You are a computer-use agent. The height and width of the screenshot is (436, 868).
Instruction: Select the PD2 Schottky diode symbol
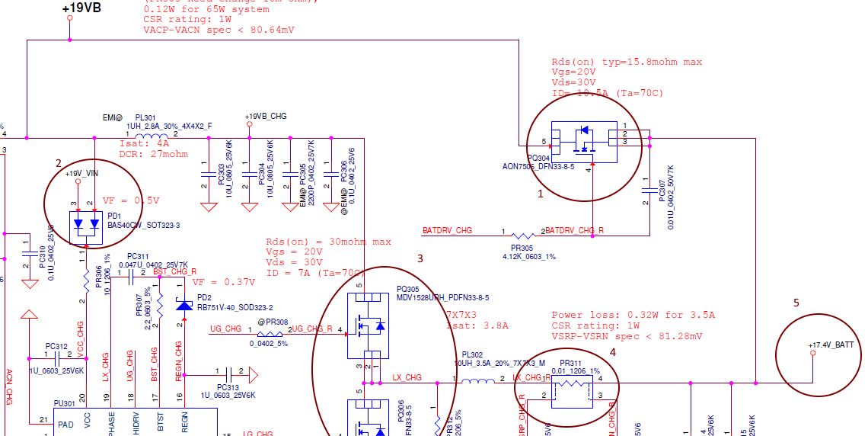[184, 304]
